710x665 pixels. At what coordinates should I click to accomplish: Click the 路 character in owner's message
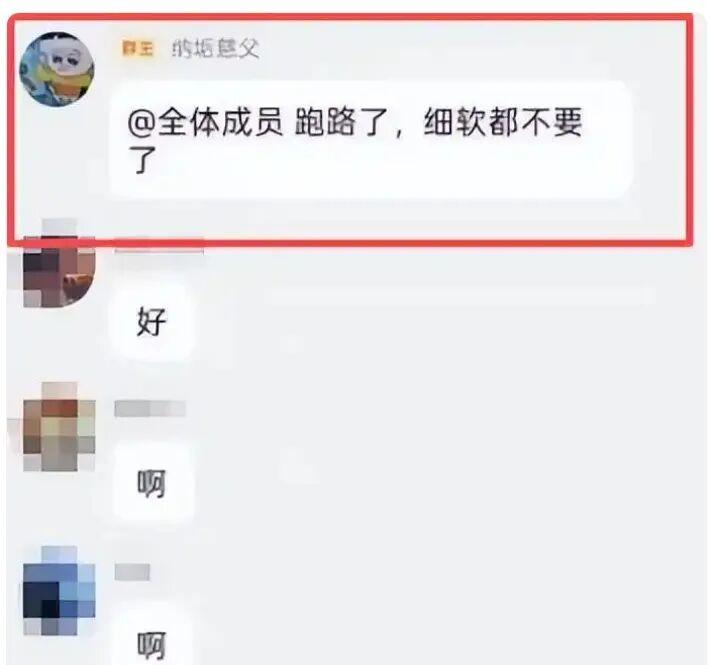(x=342, y=122)
